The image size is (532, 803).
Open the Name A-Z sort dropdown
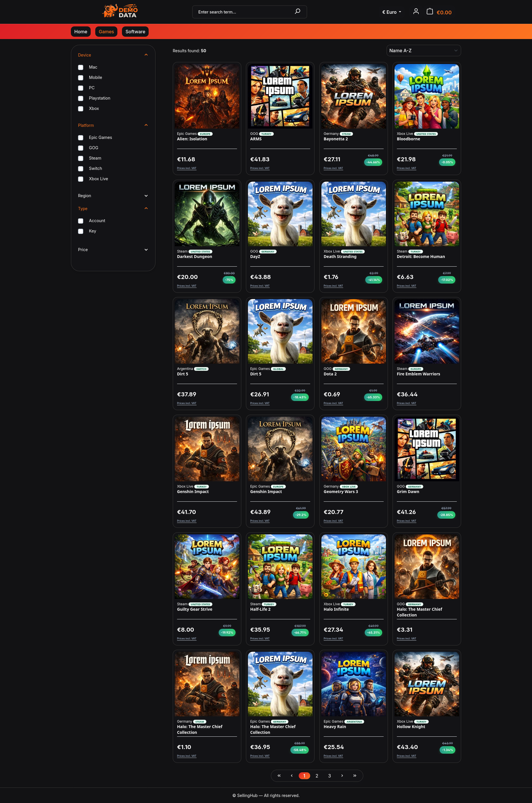tap(424, 51)
